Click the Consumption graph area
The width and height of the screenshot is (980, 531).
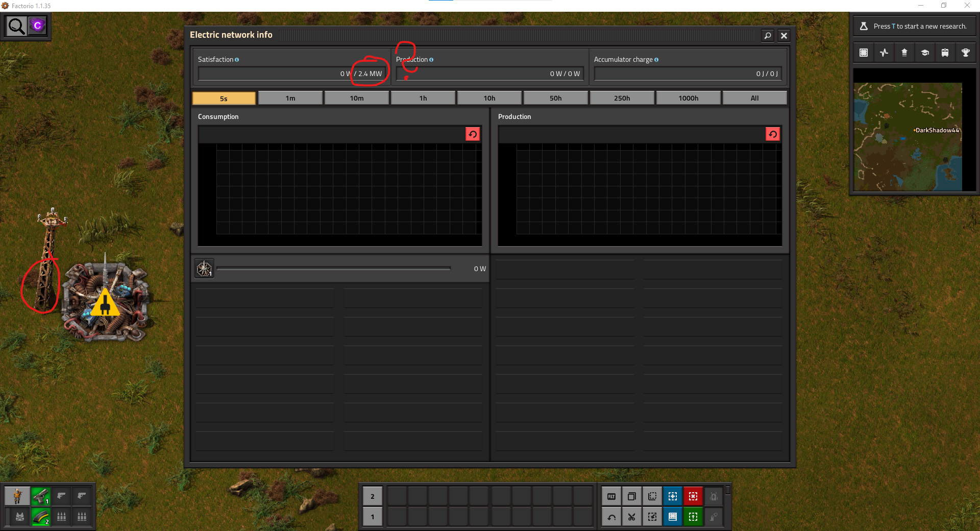click(340, 195)
